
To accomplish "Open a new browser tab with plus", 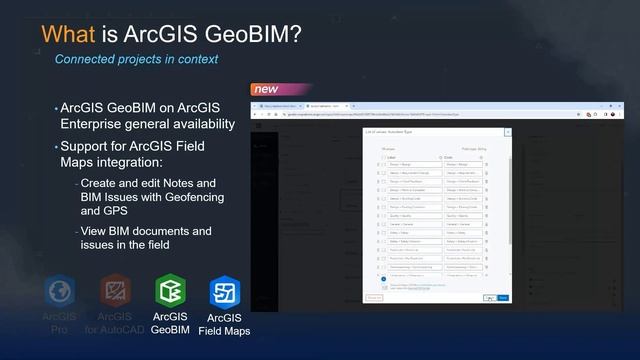I will [x=354, y=106].
